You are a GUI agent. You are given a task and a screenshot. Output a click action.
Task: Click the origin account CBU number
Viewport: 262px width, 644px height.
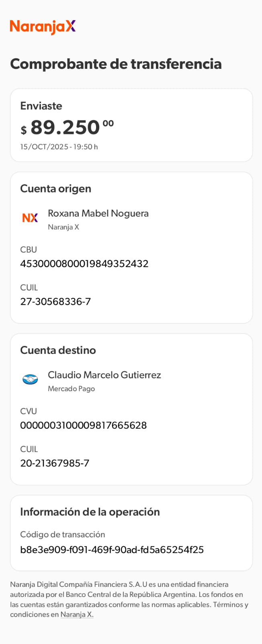(x=84, y=264)
